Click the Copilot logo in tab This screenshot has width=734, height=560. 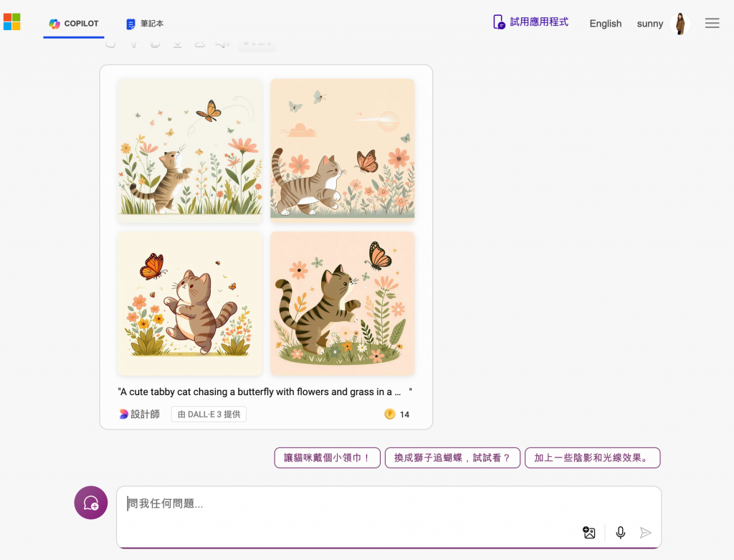pos(54,24)
